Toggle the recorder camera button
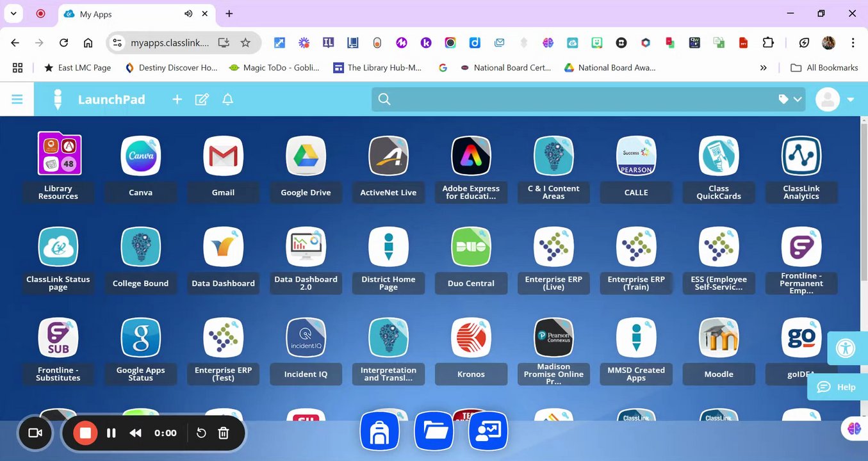Image resolution: width=868 pixels, height=461 pixels. pyautogui.click(x=35, y=433)
